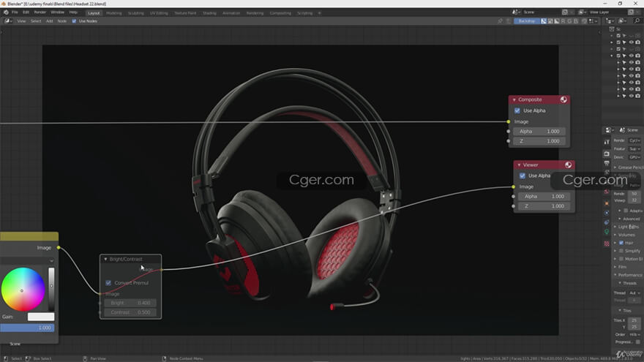The height and width of the screenshot is (362, 644).
Task: Open the editor type dropdown in node header
Action: (8, 21)
